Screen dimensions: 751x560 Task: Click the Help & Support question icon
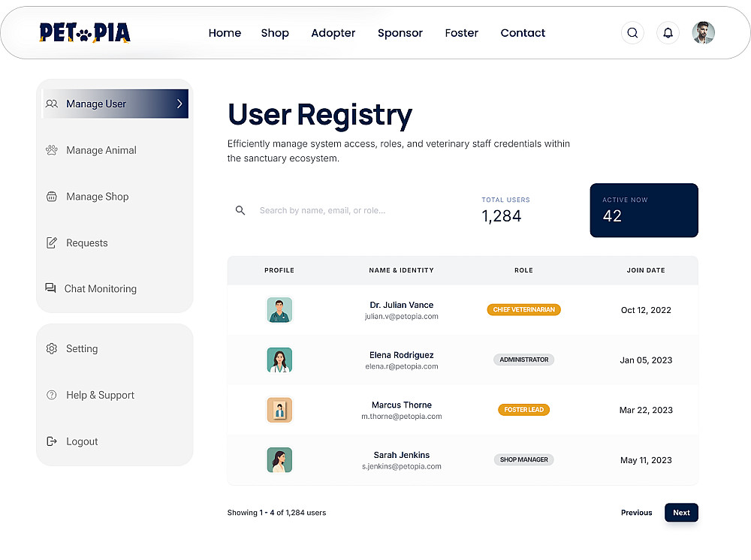coord(52,395)
